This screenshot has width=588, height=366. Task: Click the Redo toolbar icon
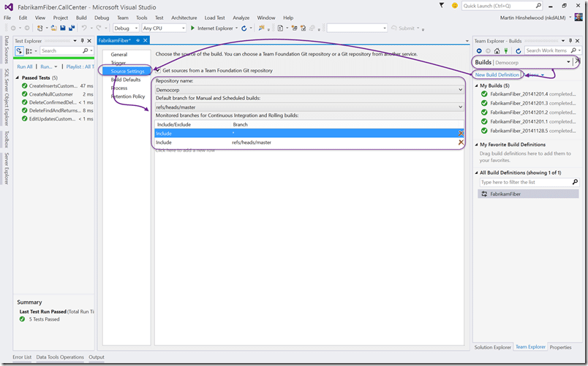point(99,28)
